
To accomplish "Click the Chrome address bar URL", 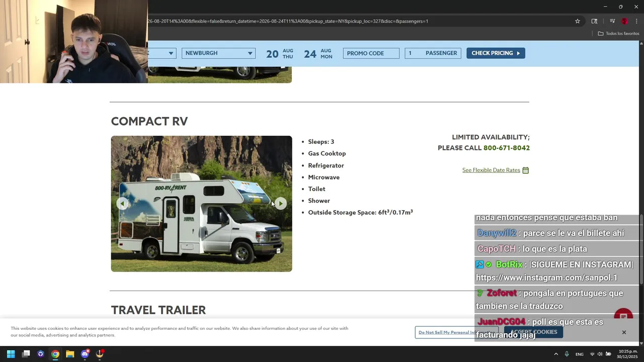I will 287,21.
